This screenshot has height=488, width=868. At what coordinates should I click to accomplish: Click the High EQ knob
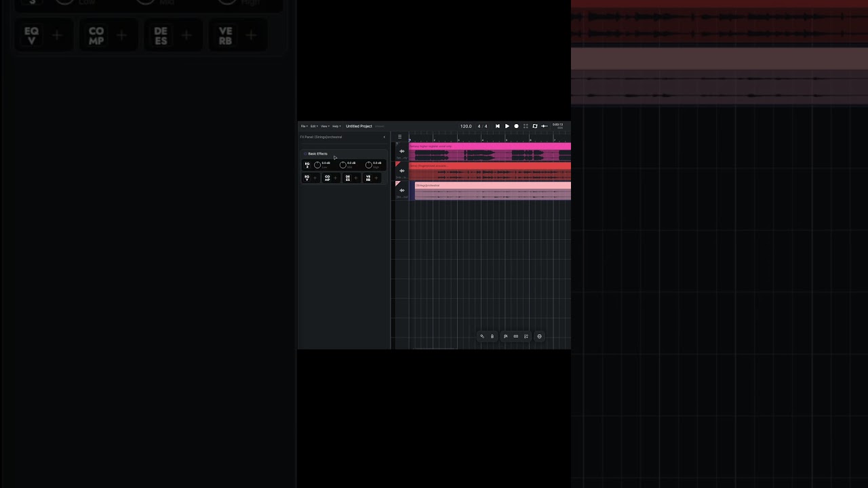pyautogui.click(x=368, y=165)
